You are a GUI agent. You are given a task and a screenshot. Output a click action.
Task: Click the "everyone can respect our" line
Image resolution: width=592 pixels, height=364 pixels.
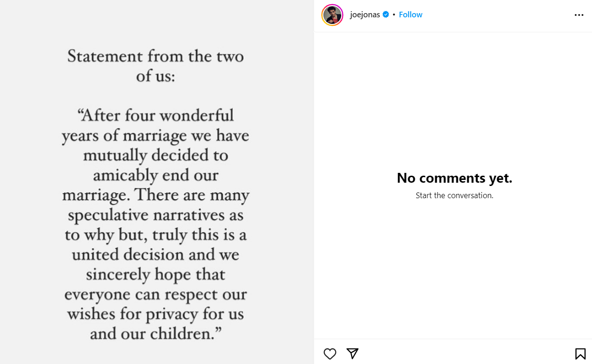(x=156, y=295)
